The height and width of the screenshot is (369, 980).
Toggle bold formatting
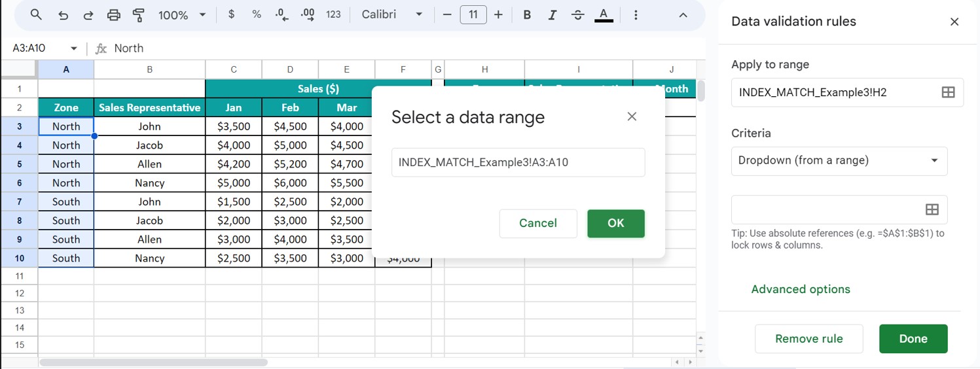(527, 14)
